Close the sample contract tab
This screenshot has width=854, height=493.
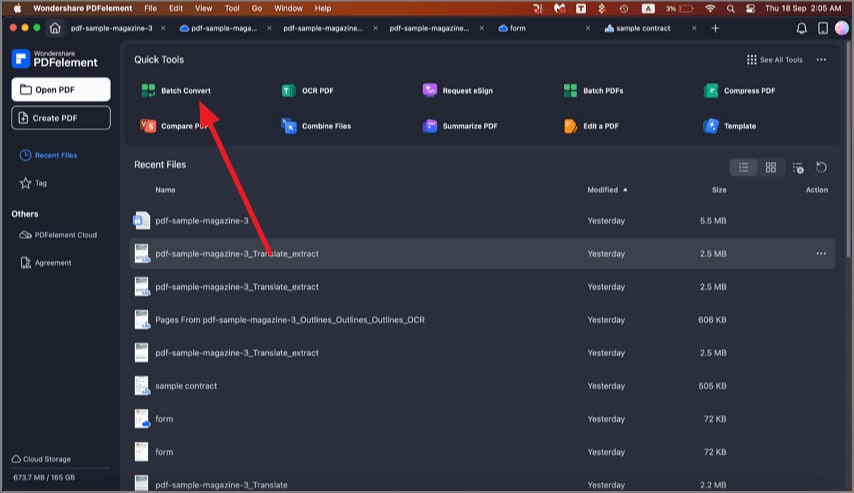694,28
